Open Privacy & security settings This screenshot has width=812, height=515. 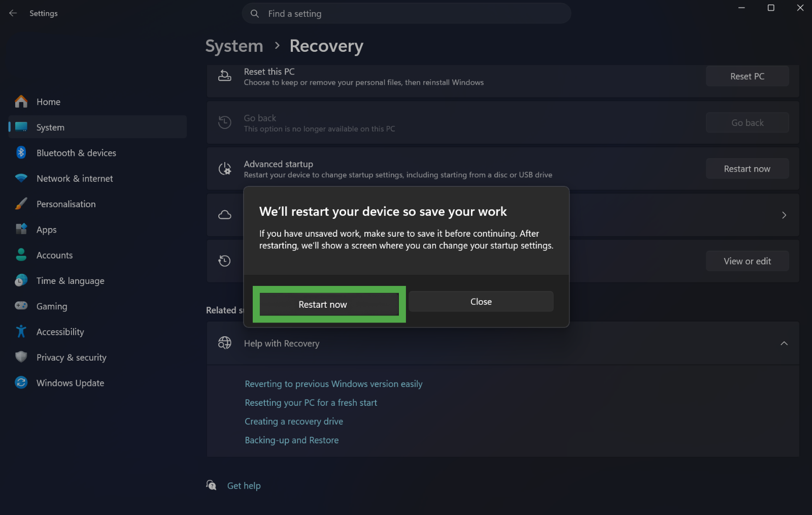97,357
